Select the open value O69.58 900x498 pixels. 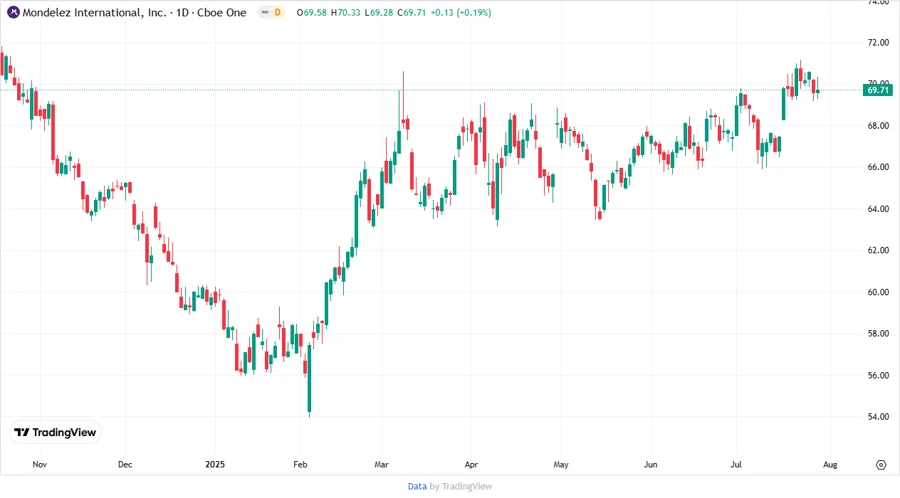312,12
